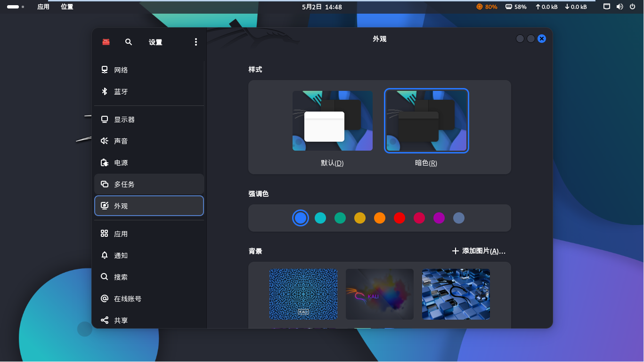Viewport: 644px width, 362px height.
Task: Select the yellow accent color
Action: (x=360, y=218)
